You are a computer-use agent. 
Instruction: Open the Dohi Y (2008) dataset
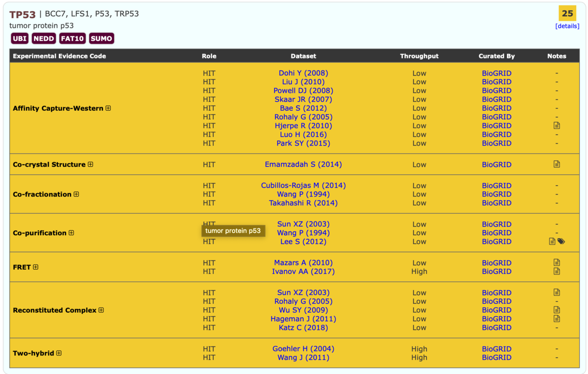coord(303,73)
